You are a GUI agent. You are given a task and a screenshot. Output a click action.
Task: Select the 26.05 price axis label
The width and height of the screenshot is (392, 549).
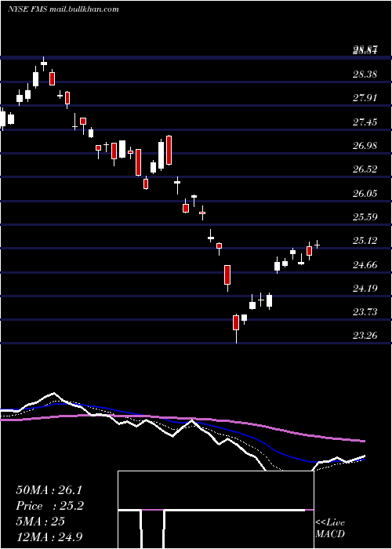(365, 194)
